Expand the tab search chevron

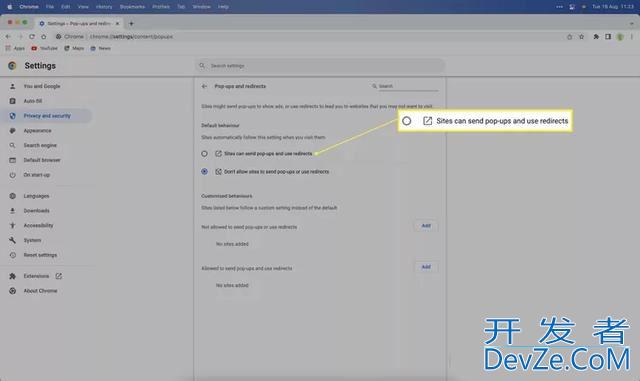tap(632, 24)
